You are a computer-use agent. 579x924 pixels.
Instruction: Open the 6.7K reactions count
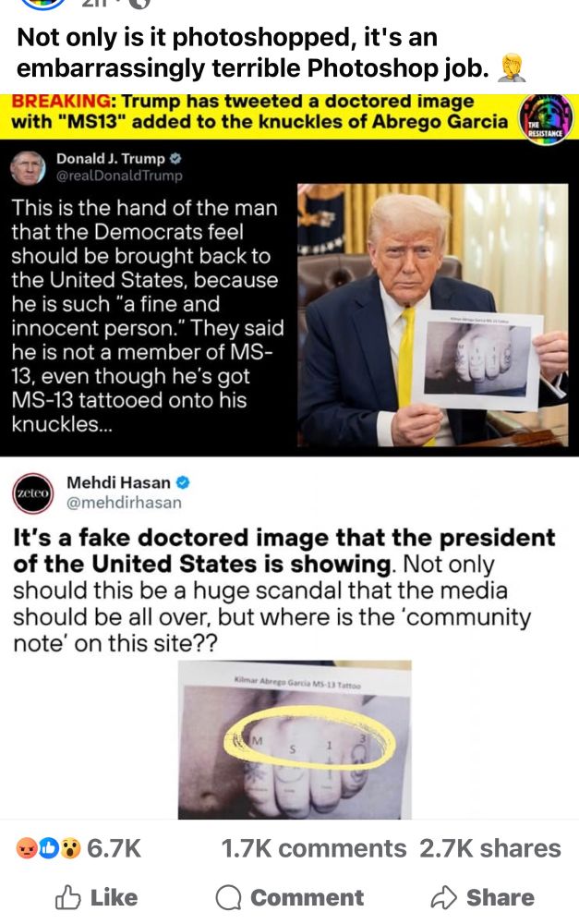coord(114,848)
